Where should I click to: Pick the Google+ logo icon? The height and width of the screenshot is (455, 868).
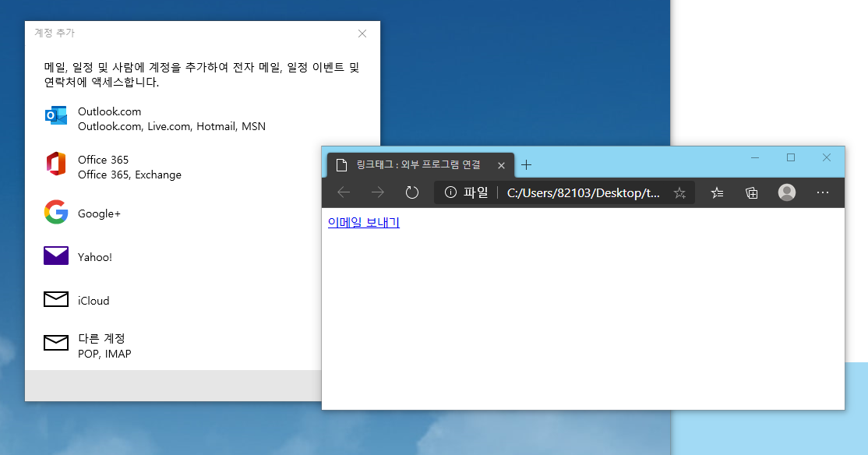56,212
